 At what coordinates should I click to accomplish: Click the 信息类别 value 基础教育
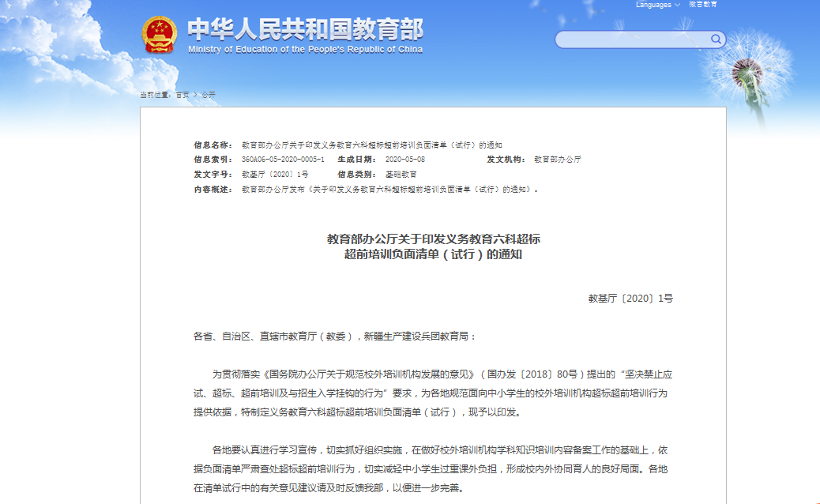point(401,174)
